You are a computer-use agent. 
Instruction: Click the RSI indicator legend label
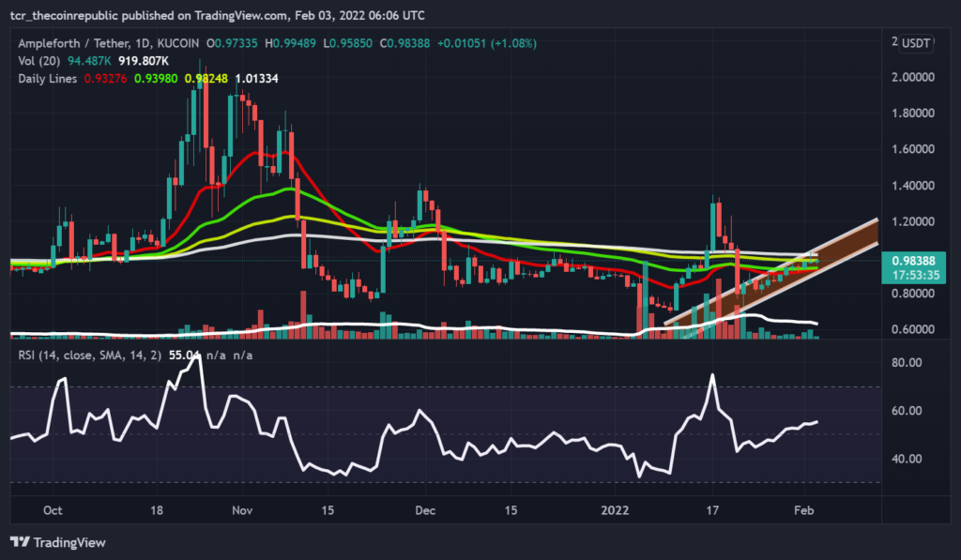89,356
